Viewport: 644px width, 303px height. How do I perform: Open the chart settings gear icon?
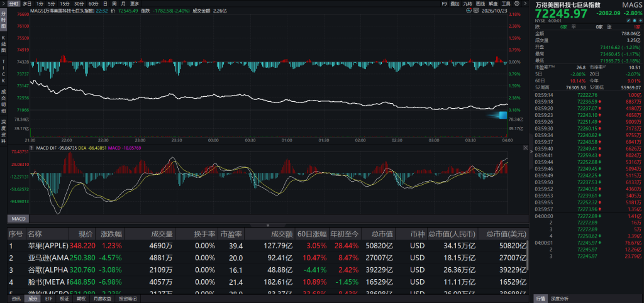pyautogui.click(x=517, y=3)
